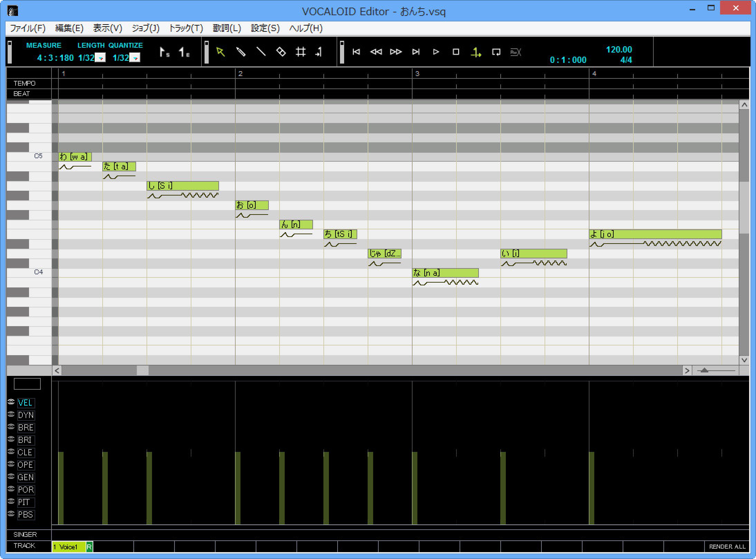Toggle the auto-scroll playback cursor icon
The image size is (756, 559).
point(476,52)
